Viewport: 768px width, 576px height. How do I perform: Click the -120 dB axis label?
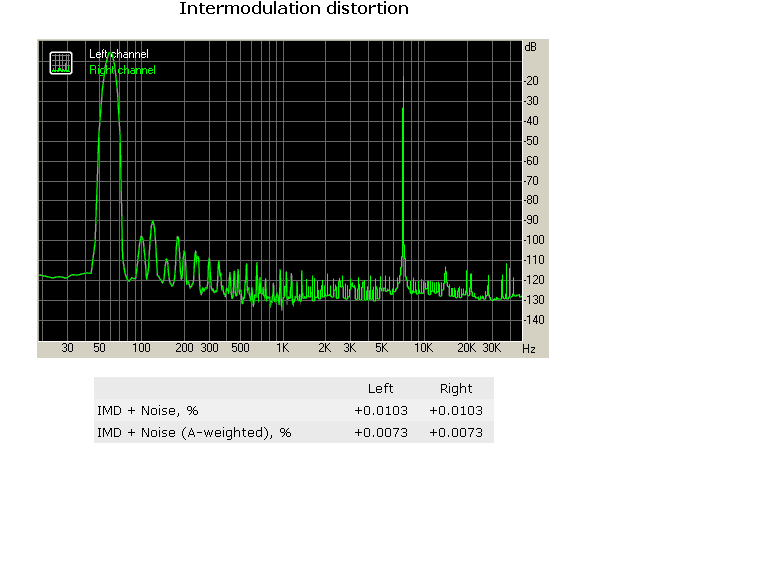pos(534,280)
